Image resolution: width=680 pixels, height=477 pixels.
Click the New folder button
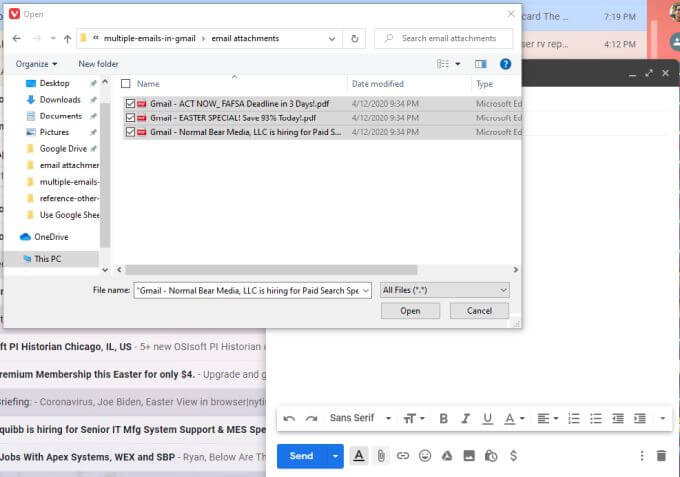pyautogui.click(x=98, y=64)
